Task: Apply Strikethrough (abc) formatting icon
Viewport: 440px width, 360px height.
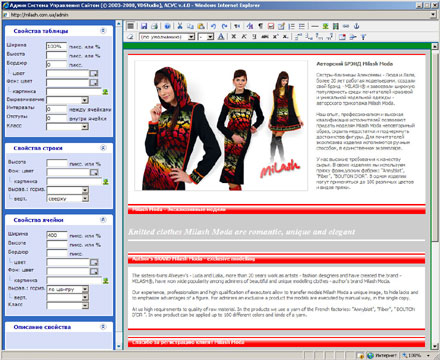Action: click(265, 37)
